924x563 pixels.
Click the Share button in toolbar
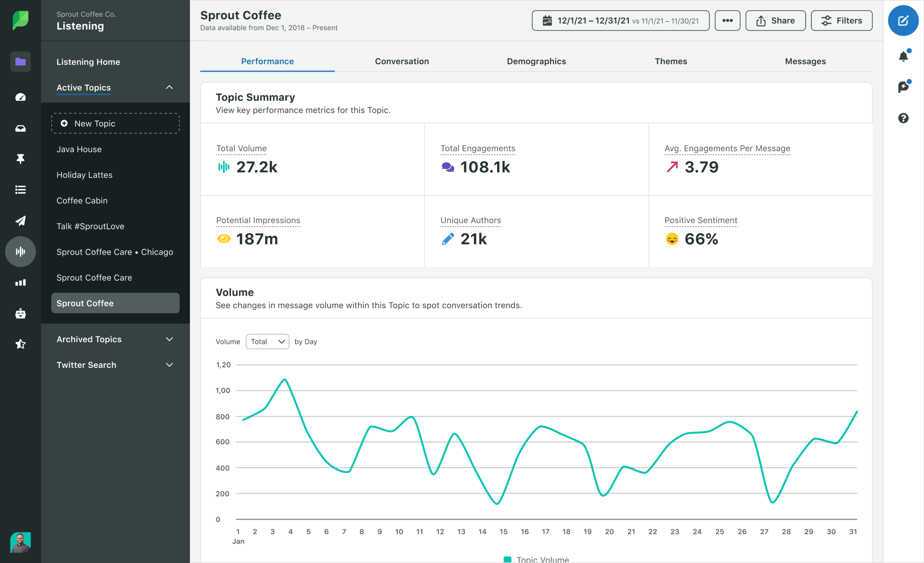point(776,20)
